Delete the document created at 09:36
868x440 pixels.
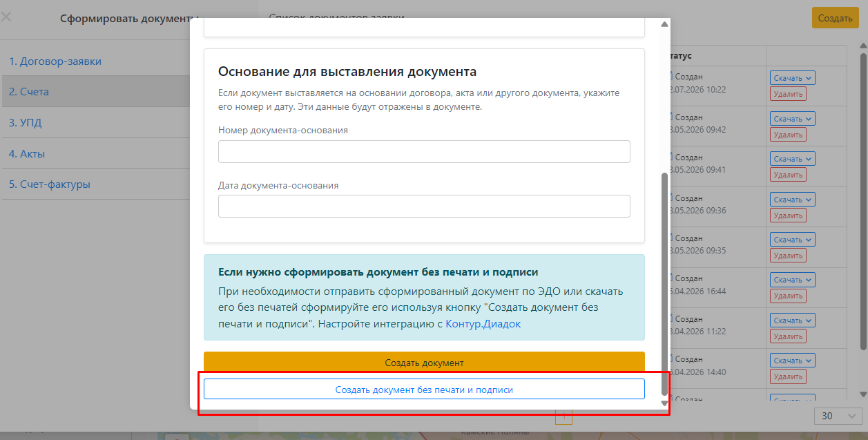pyautogui.click(x=788, y=216)
